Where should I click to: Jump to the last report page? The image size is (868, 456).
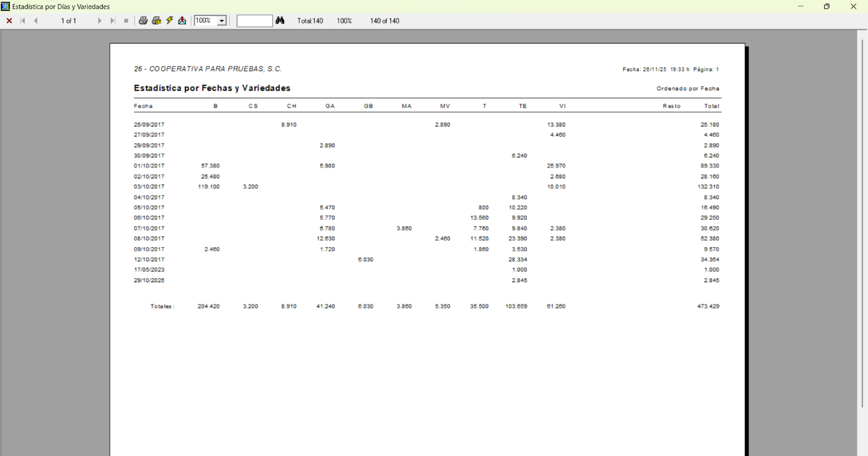click(x=113, y=21)
